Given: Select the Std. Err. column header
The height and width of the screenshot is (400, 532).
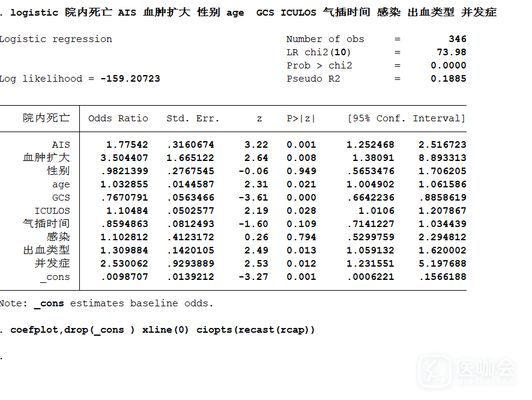Looking at the screenshot, I should [193, 118].
